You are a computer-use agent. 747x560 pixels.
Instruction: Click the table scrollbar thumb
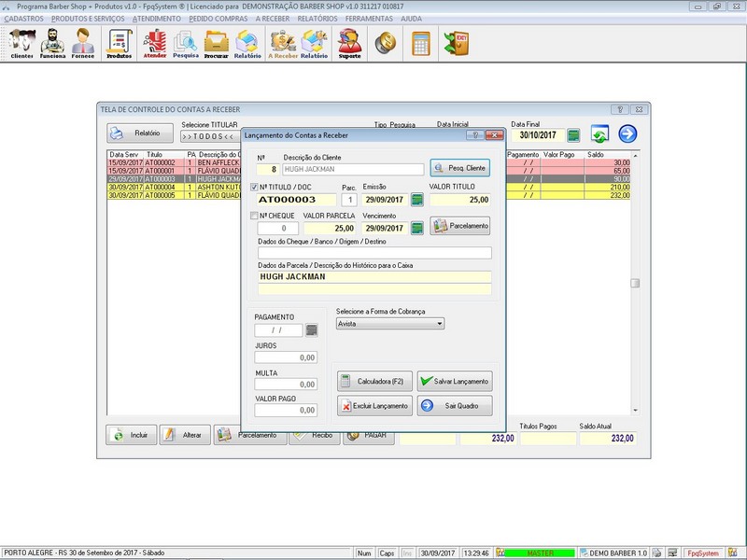(635, 283)
